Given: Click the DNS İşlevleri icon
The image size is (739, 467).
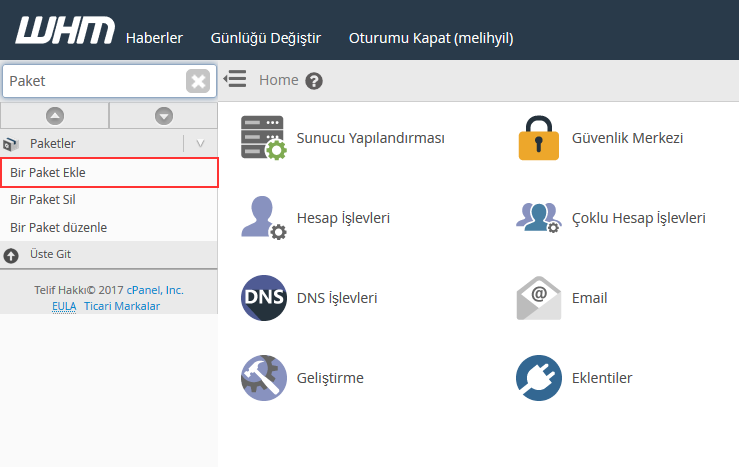Looking at the screenshot, I should click(x=263, y=298).
